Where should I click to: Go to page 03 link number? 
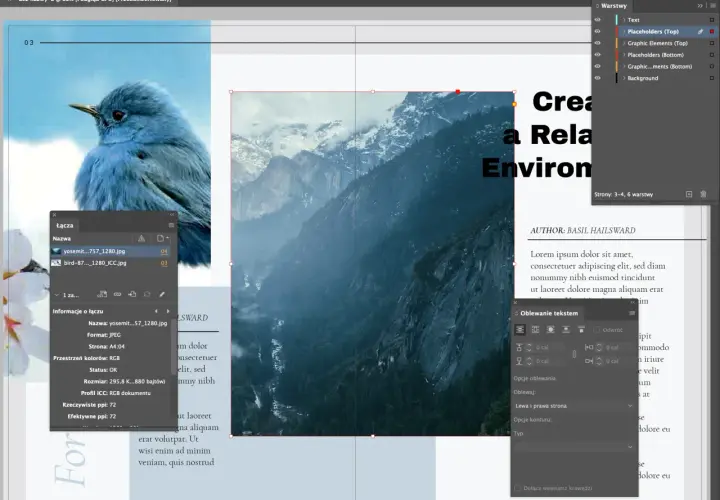(x=164, y=263)
